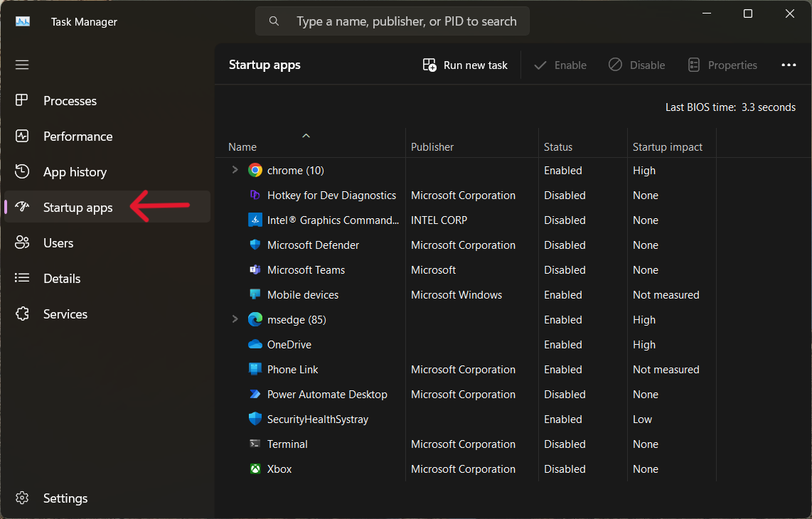Switch to the Details tab

coord(62,278)
